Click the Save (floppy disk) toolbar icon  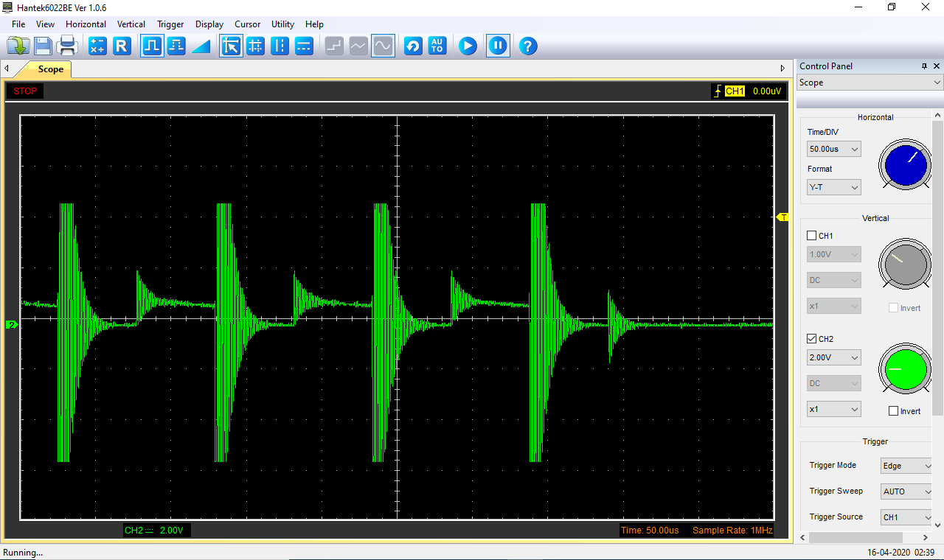43,46
